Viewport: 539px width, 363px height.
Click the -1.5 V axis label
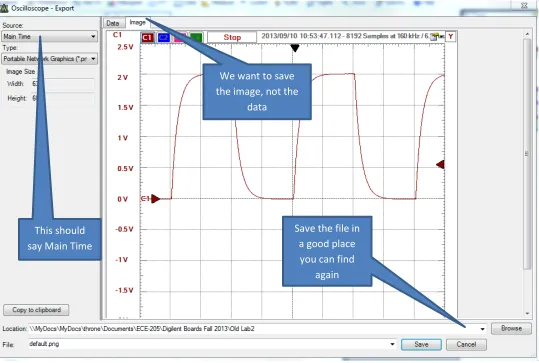[124, 290]
